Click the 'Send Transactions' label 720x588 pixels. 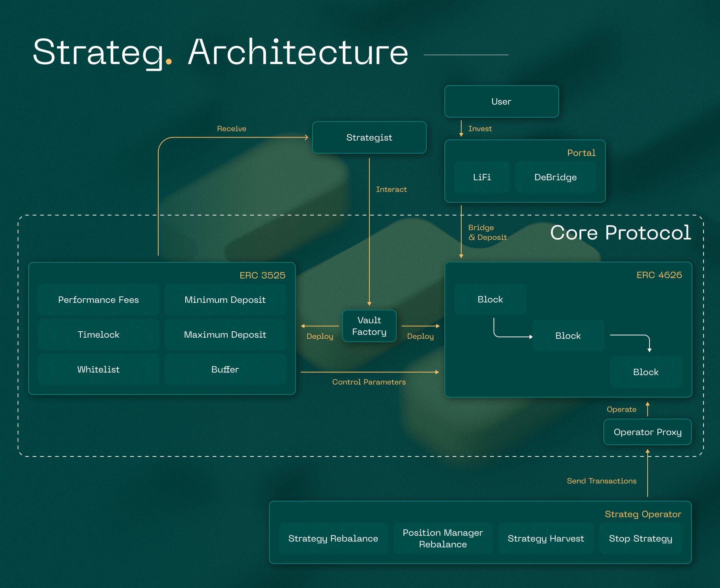tap(601, 481)
